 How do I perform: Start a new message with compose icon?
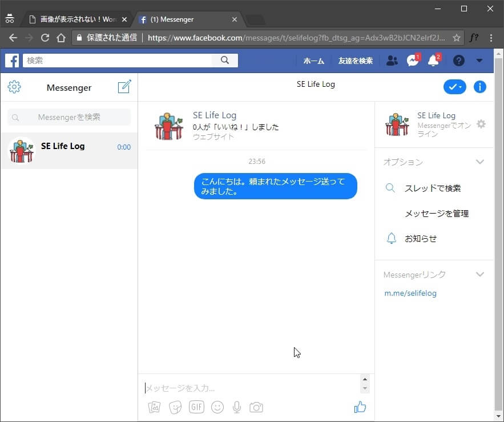click(x=124, y=87)
